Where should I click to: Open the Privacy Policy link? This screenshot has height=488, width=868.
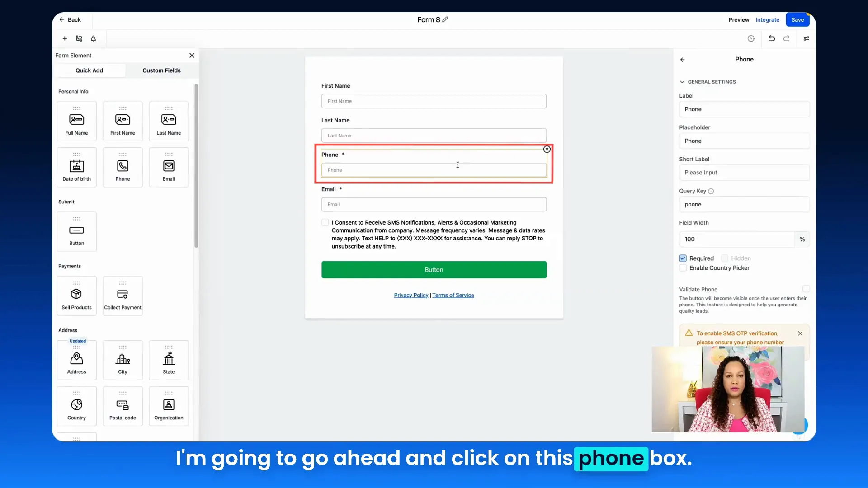tap(411, 295)
